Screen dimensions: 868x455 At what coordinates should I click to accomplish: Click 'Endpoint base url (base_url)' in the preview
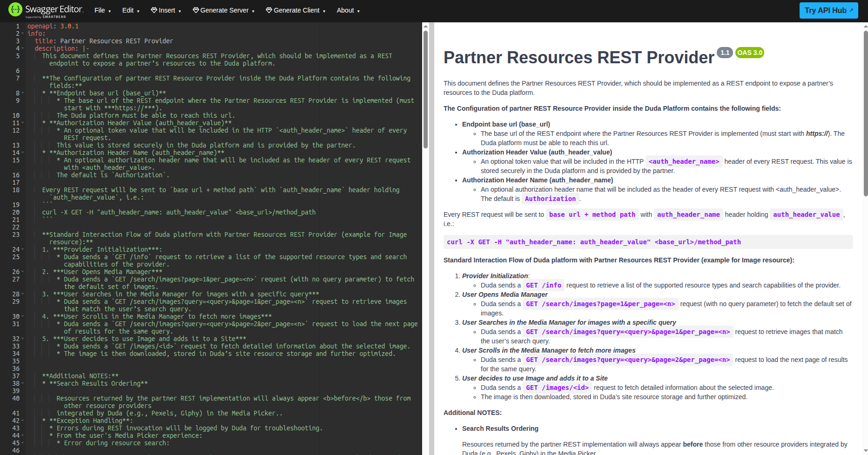(506, 124)
